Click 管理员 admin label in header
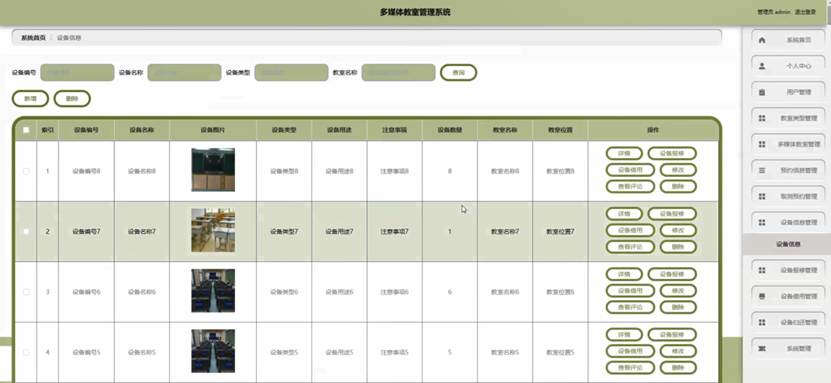Screen dimensions: 831x383 (x=774, y=12)
